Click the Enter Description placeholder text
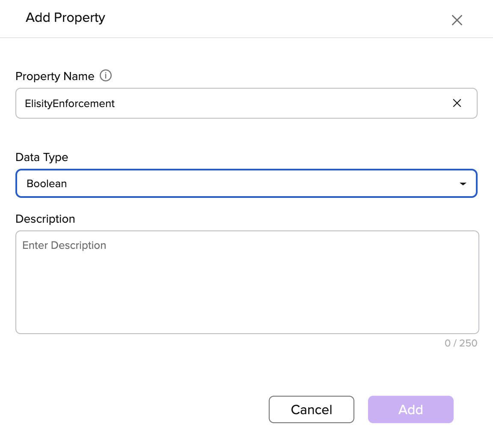Screen dimensions: 493x448 (64, 245)
